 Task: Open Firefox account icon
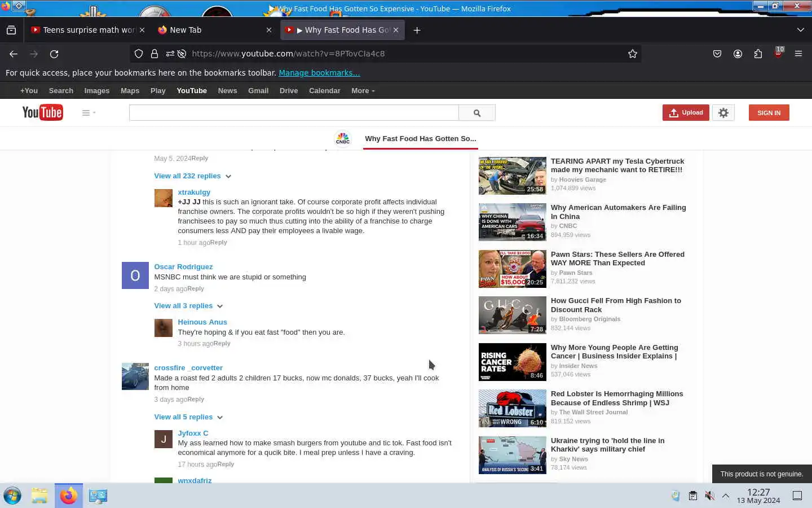738,54
